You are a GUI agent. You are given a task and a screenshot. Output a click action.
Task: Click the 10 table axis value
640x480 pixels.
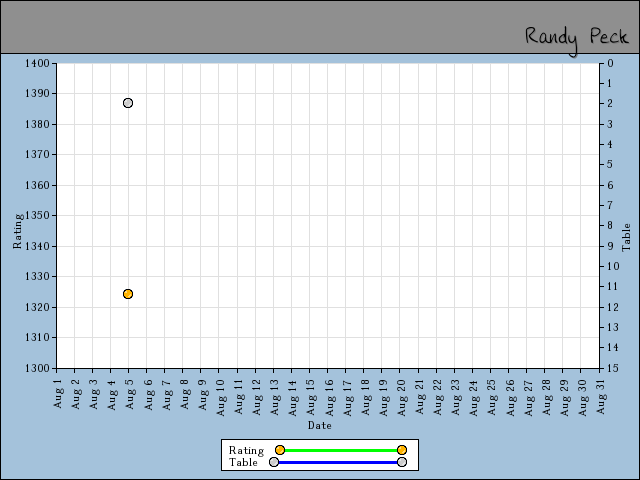tap(613, 267)
